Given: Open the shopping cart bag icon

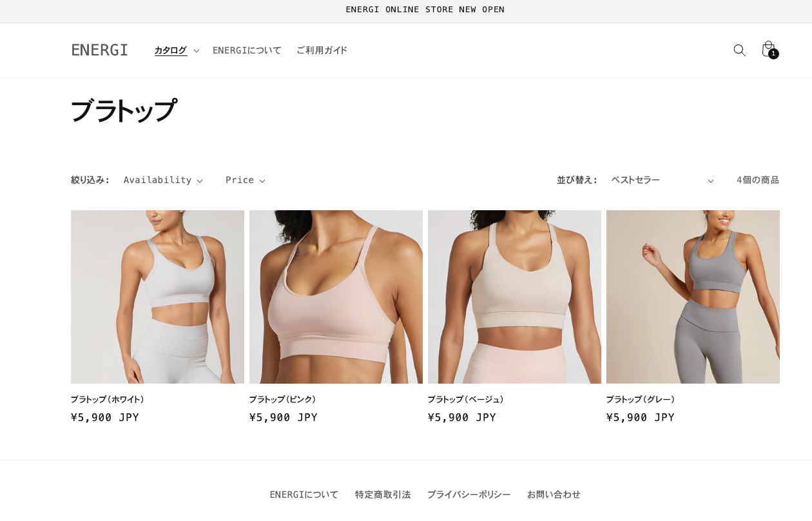Looking at the screenshot, I should tap(769, 50).
